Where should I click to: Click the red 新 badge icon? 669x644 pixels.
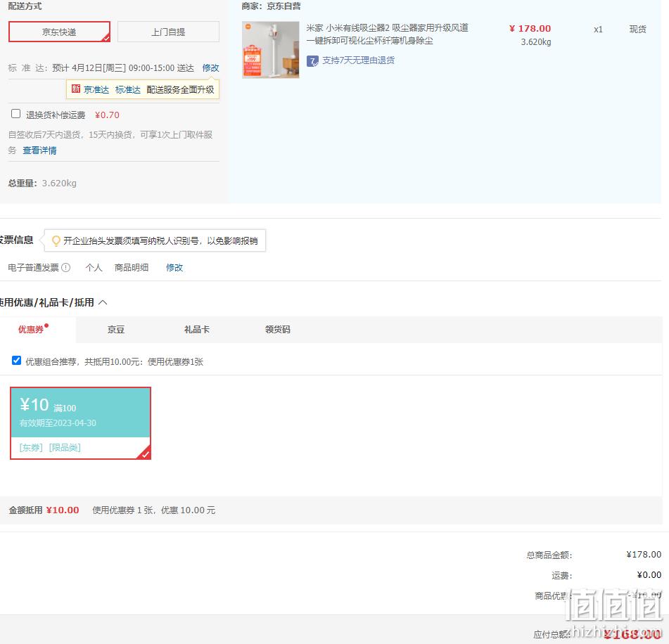click(x=76, y=89)
